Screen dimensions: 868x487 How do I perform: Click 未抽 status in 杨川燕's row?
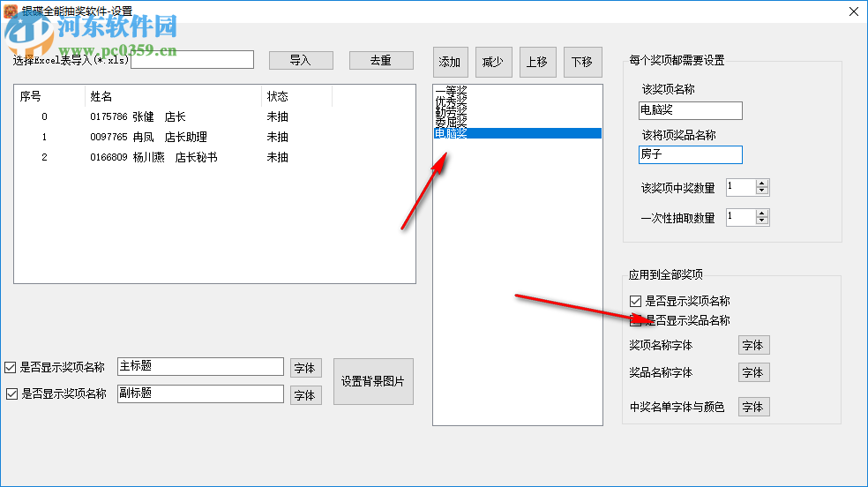tap(277, 158)
